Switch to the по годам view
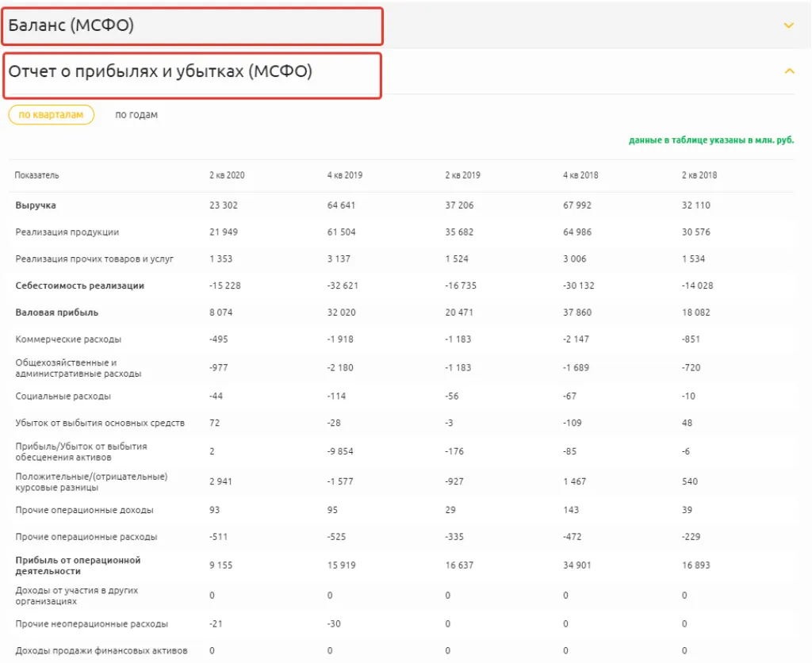This screenshot has height=663, width=812. point(136,115)
